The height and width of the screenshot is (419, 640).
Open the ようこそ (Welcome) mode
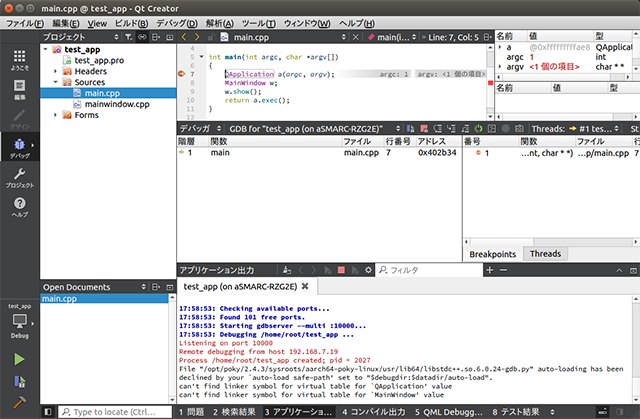pyautogui.click(x=20, y=60)
